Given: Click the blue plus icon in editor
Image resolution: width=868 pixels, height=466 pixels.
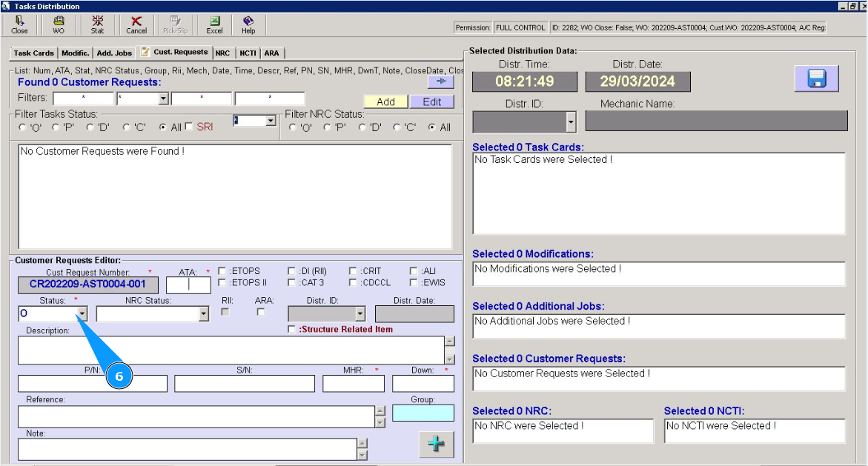Looking at the screenshot, I should [x=437, y=443].
